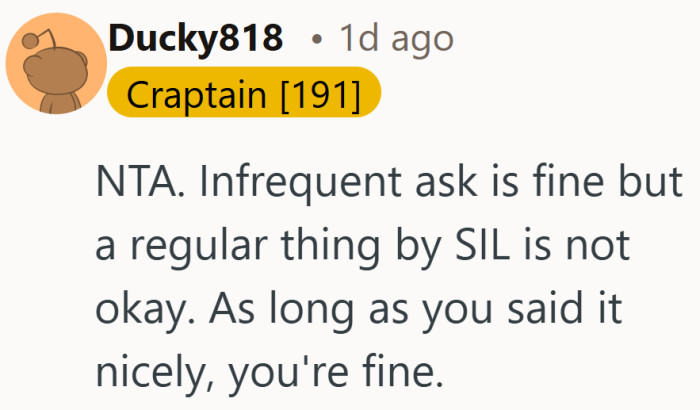Click the "1d ago" comment timestamp
700x410 pixels.
(397, 39)
